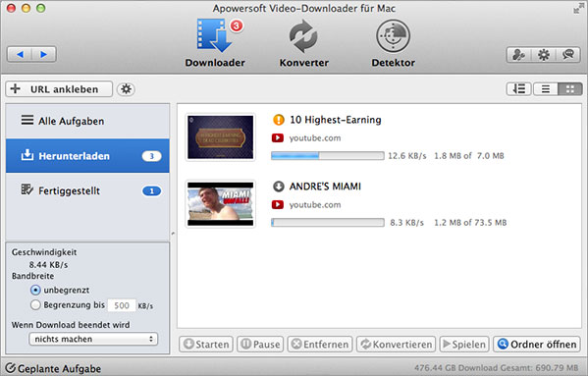Click the Pause button
588x376 pixels.
point(260,345)
